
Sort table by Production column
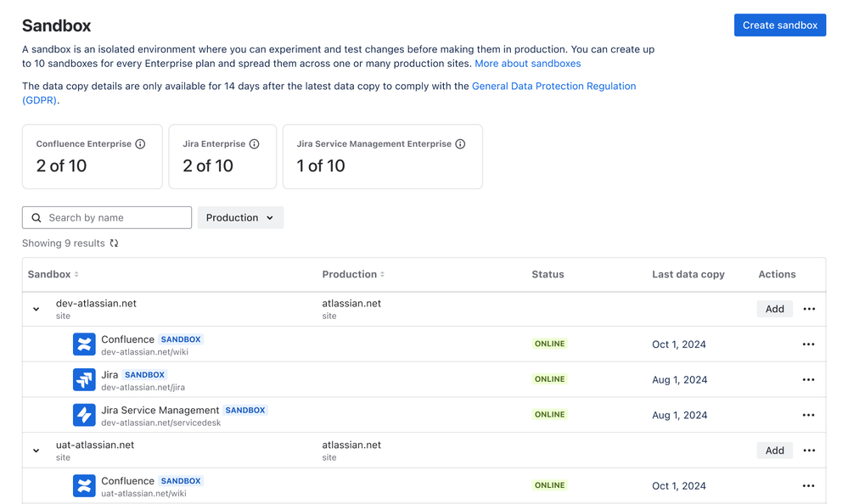[x=382, y=275]
